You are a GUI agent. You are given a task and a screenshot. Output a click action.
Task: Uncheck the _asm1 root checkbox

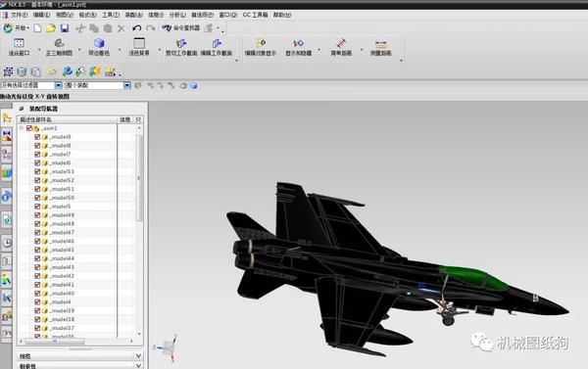(x=28, y=128)
